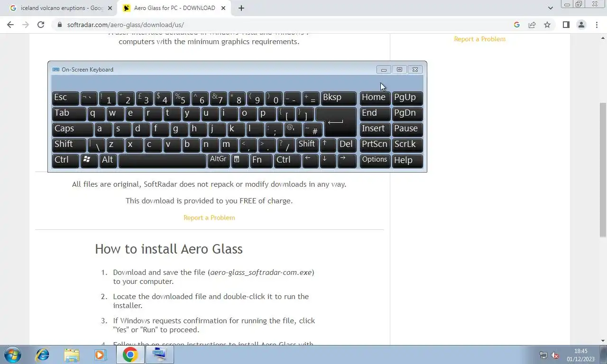Click the menu key on On-Screen Keyboard
The image size is (607, 364).
(240, 160)
